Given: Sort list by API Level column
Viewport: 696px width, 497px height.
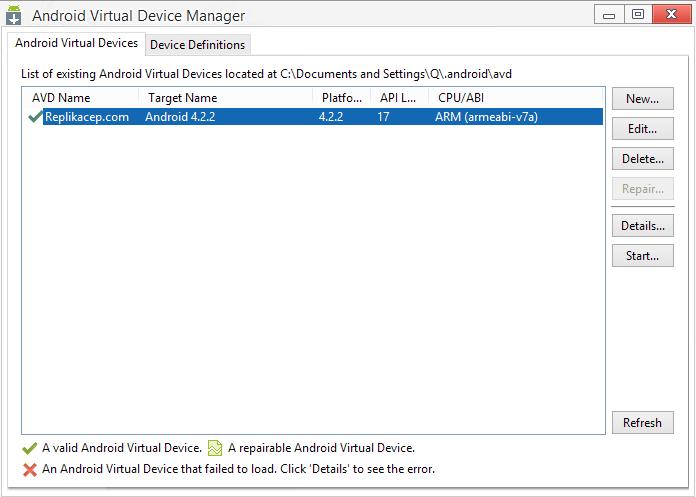Looking at the screenshot, I should (398, 98).
